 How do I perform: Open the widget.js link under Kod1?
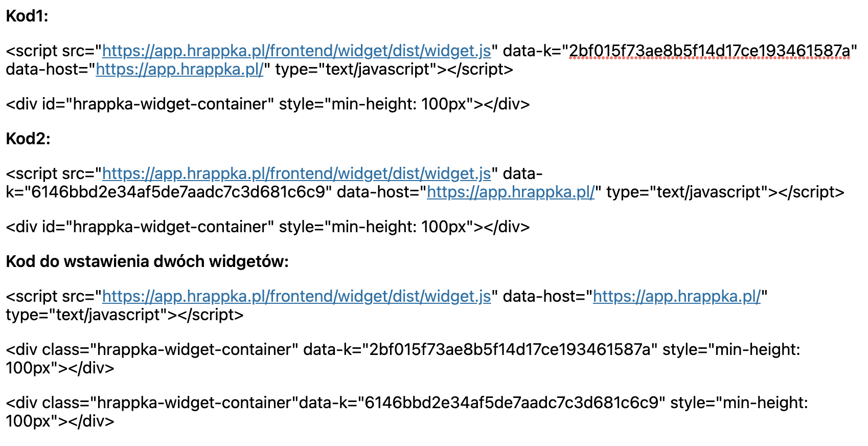click(x=296, y=51)
